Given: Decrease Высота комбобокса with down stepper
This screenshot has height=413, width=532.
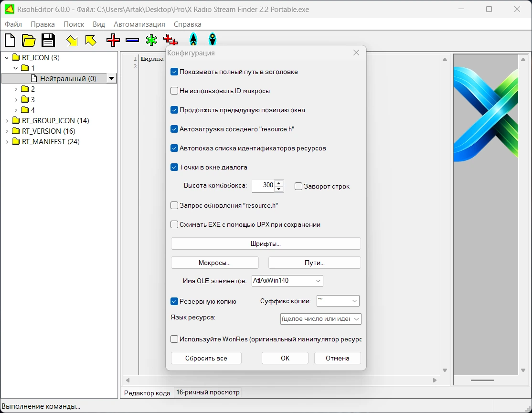Looking at the screenshot, I should pyautogui.click(x=278, y=189).
